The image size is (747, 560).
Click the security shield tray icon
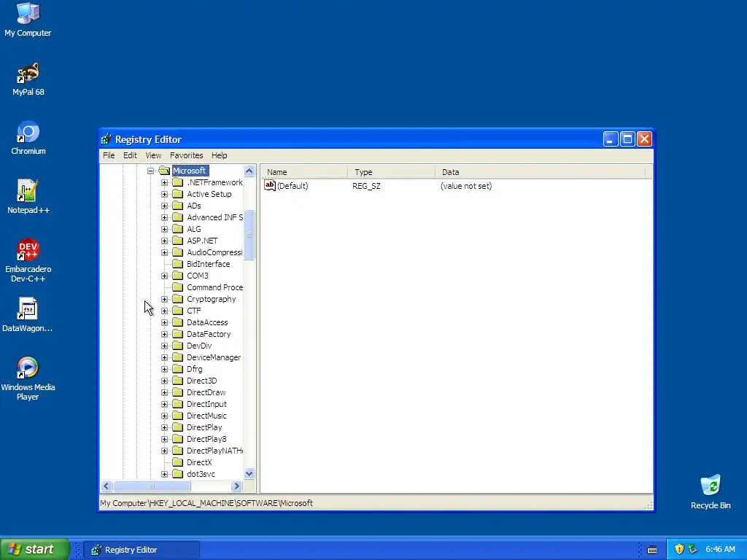(x=679, y=549)
